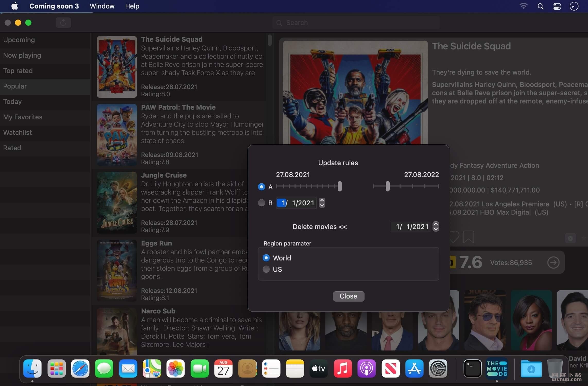Select US region parameter

click(266, 269)
